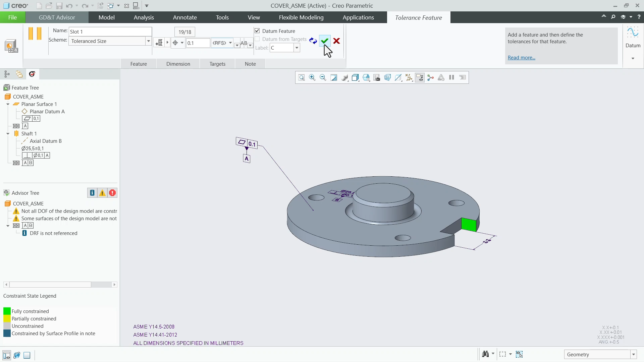Open the File menu
Image resolution: width=644 pixels, height=362 pixels.
pyautogui.click(x=12, y=17)
